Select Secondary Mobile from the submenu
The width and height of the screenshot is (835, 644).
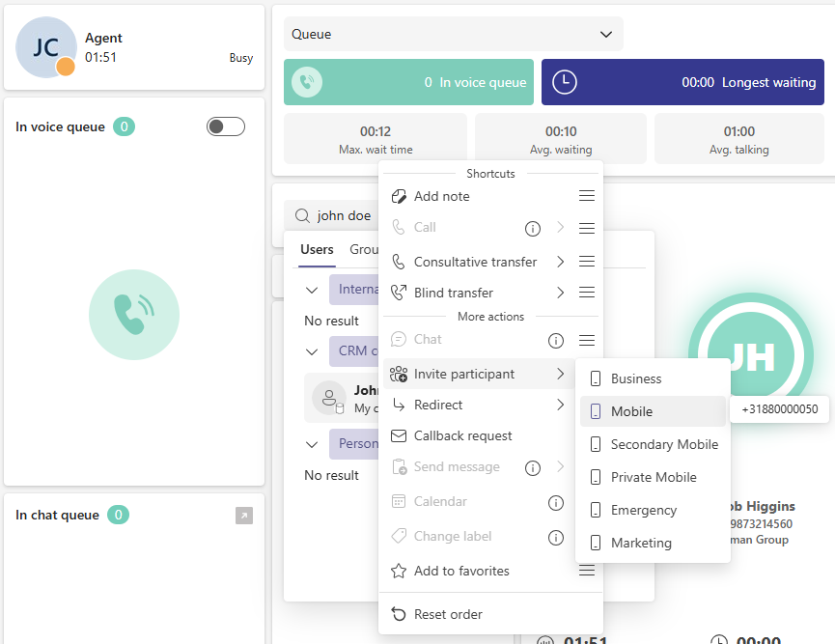pyautogui.click(x=663, y=444)
